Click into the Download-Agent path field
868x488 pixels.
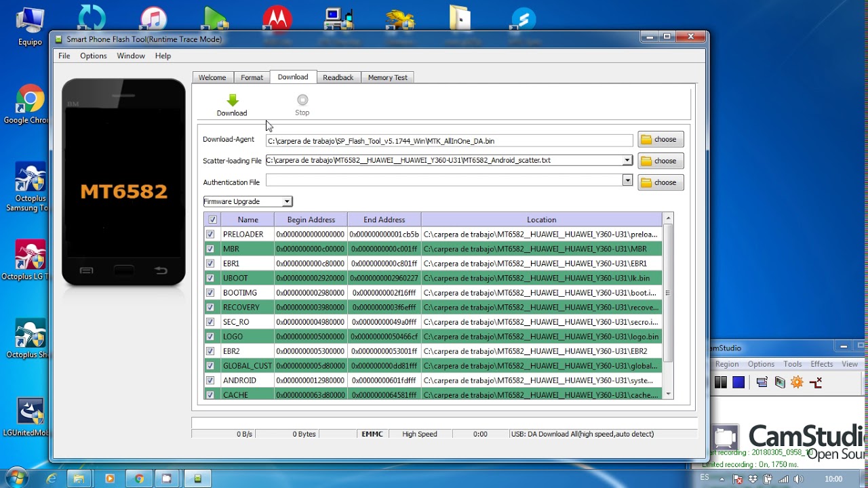[x=449, y=140]
